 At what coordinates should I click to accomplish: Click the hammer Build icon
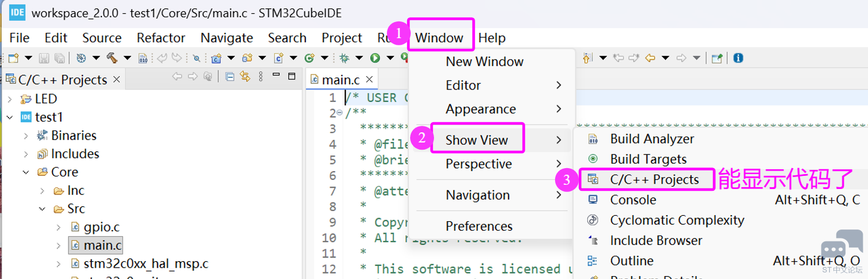[112, 58]
